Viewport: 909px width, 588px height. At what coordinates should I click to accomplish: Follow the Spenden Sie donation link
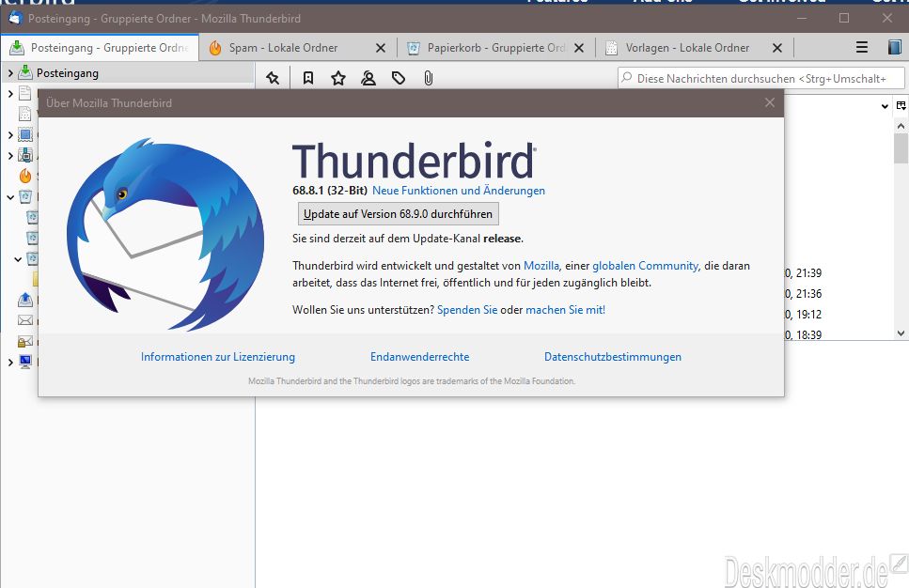point(467,310)
